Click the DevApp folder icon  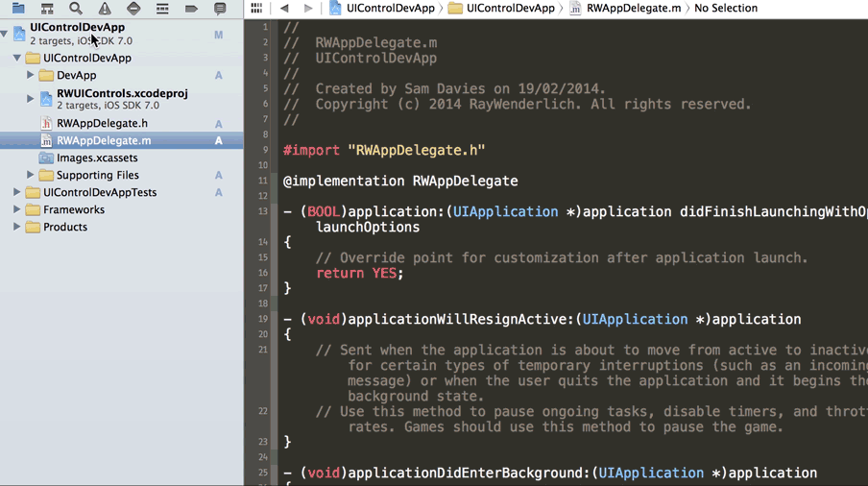(x=46, y=75)
